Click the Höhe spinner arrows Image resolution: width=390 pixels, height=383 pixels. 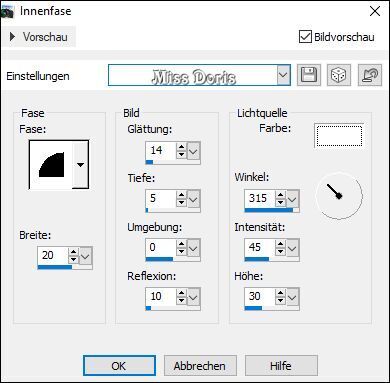pos(280,297)
